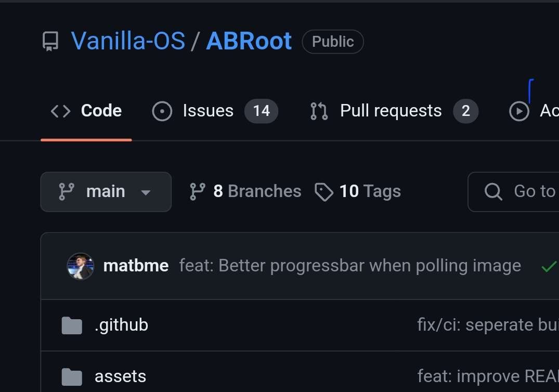Click the green commit status checkmark
This screenshot has width=559, height=392.
[548, 266]
